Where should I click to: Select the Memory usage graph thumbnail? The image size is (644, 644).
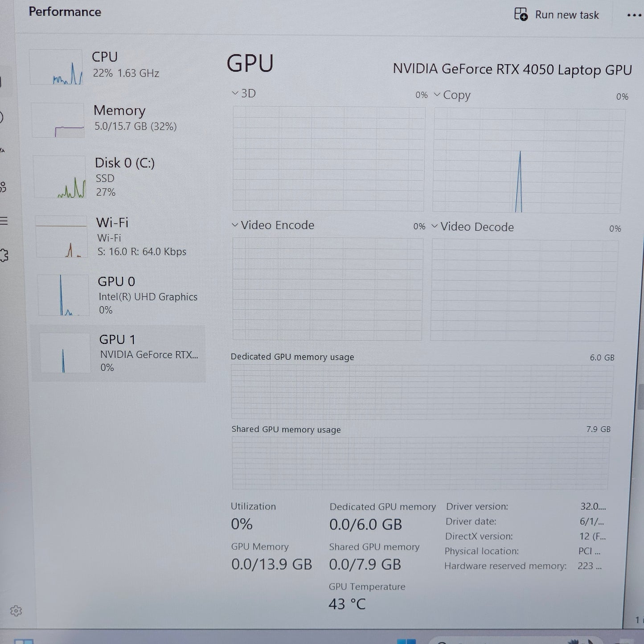tap(58, 120)
